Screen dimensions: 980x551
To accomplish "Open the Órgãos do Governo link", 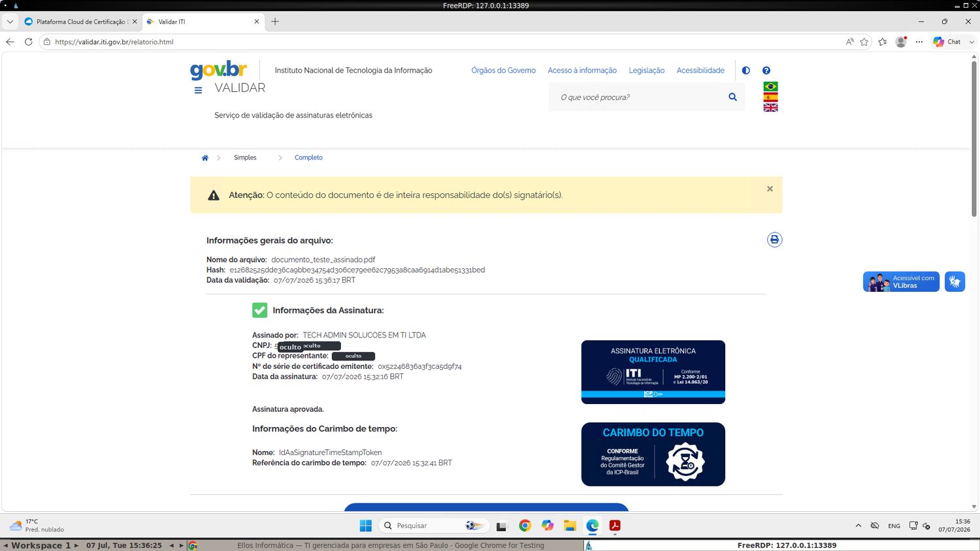I will point(503,71).
